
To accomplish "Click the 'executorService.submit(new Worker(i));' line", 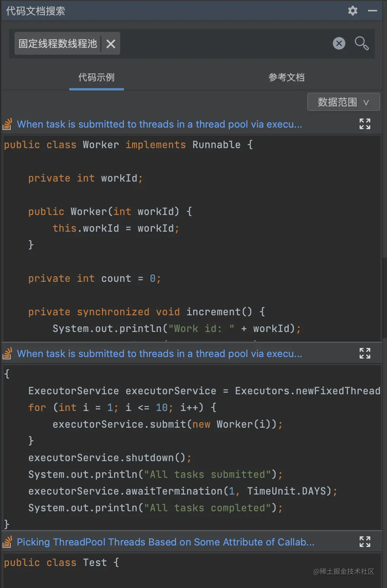I will coord(168,424).
